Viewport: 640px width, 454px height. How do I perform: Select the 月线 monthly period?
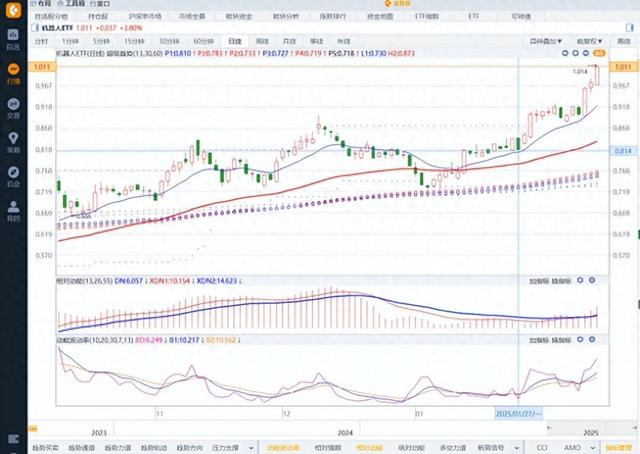click(x=289, y=41)
